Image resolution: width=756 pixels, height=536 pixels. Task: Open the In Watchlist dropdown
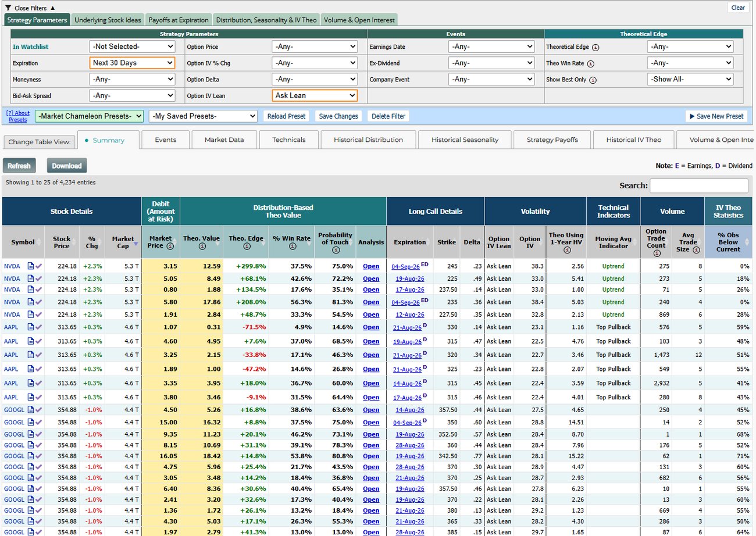click(x=132, y=47)
